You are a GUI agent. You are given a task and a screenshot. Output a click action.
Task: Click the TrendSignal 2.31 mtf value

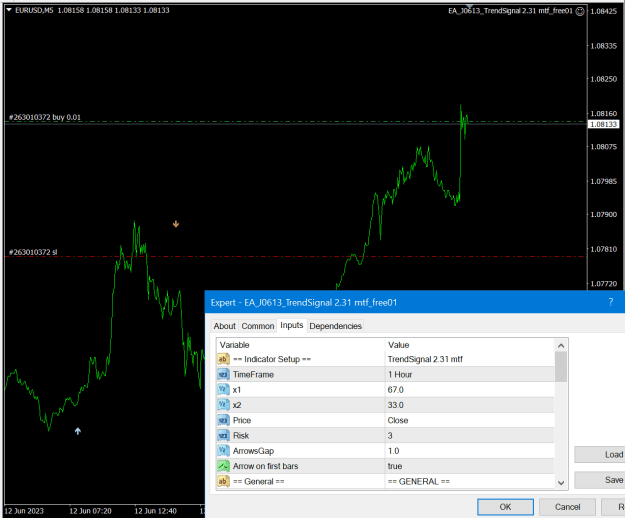click(425, 359)
